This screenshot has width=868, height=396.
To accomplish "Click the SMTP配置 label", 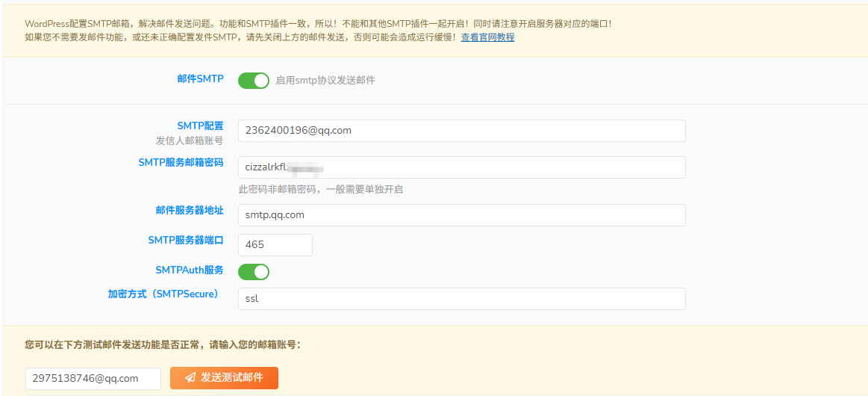I will pos(200,126).
